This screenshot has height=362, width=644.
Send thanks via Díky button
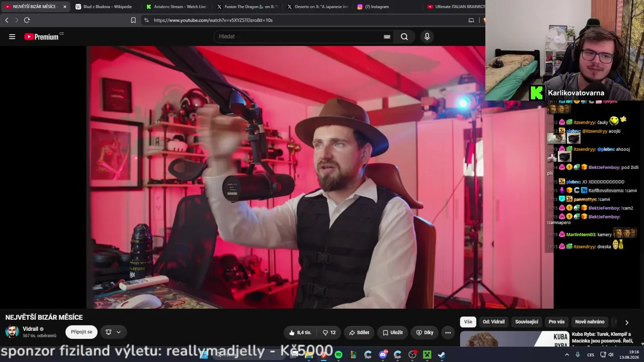[425, 332]
